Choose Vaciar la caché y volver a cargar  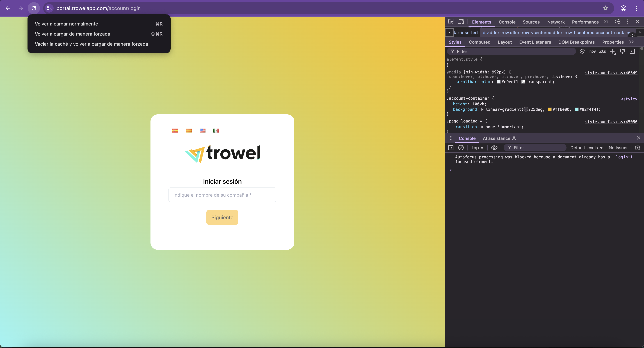point(92,44)
